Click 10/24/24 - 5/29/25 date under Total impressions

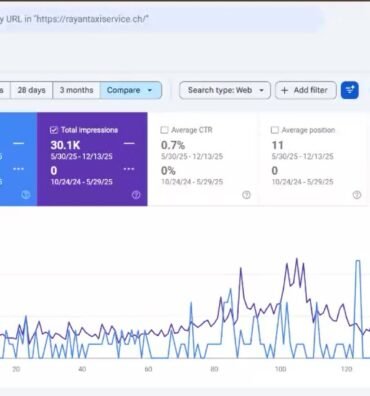pyautogui.click(x=82, y=182)
